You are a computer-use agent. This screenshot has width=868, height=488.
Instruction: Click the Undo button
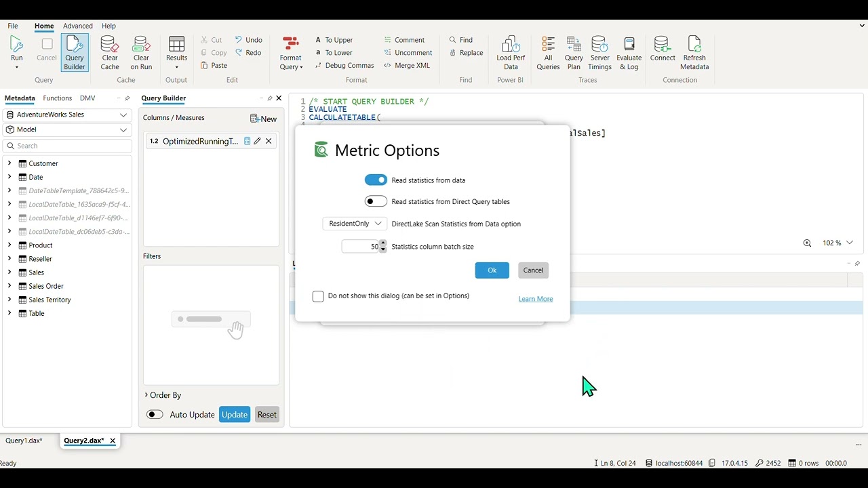248,40
